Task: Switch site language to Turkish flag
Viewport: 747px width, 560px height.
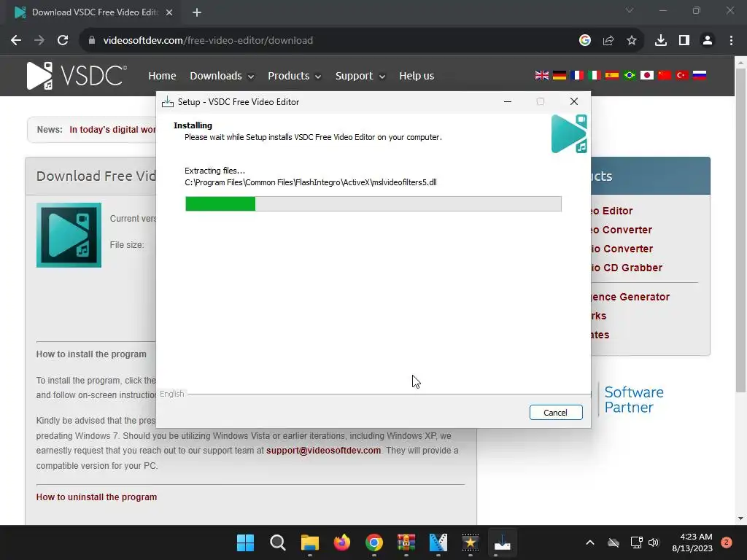Action: click(x=682, y=75)
